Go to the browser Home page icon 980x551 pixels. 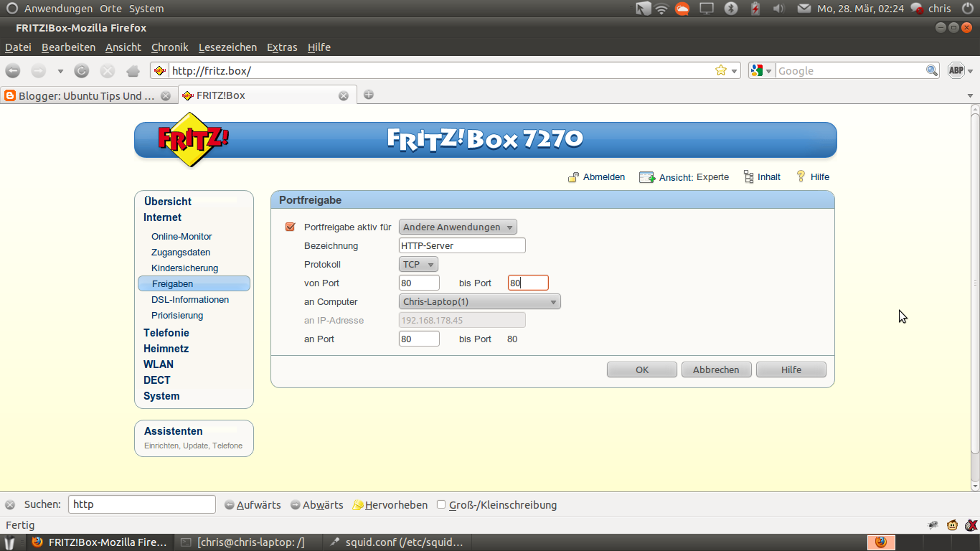133,71
